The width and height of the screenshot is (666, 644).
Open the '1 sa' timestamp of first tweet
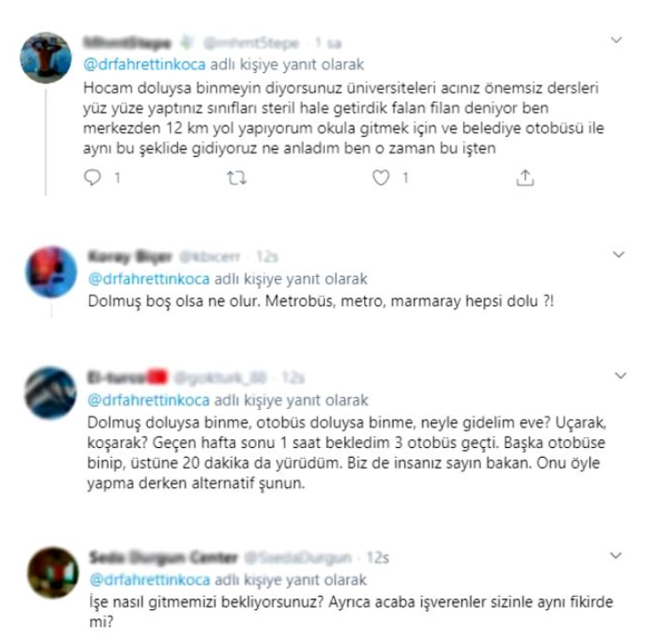click(329, 43)
